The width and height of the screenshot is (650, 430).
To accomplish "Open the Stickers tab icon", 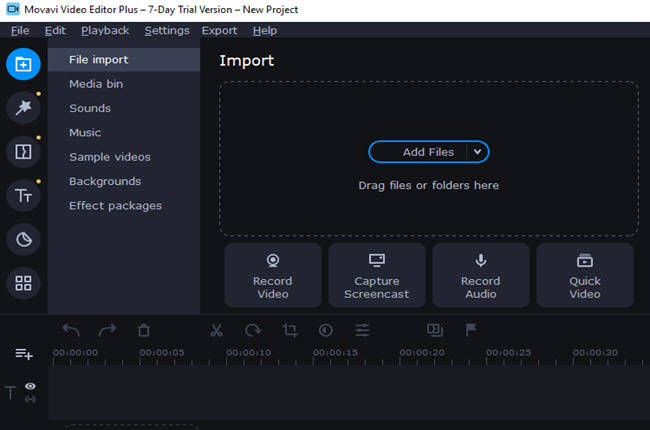I will click(23, 239).
